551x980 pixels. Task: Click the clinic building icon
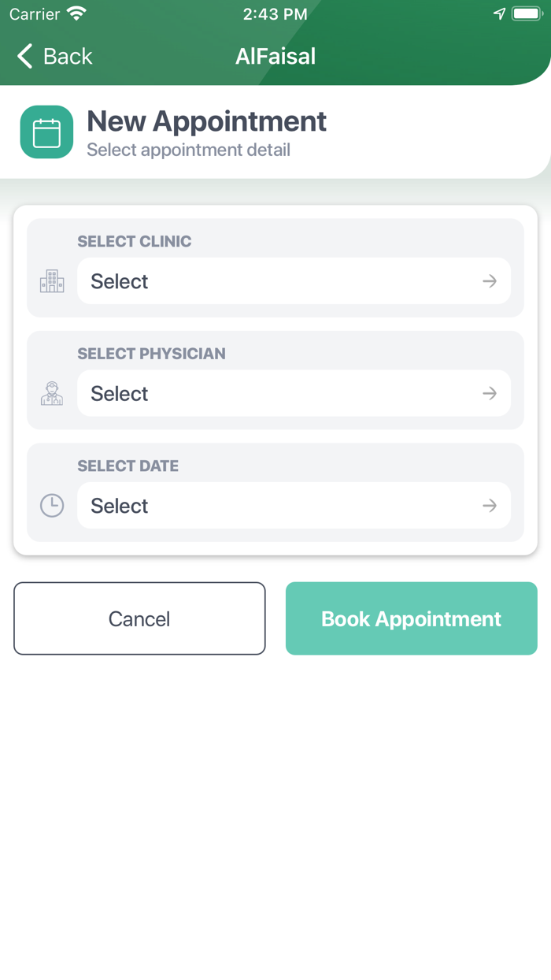tap(52, 281)
